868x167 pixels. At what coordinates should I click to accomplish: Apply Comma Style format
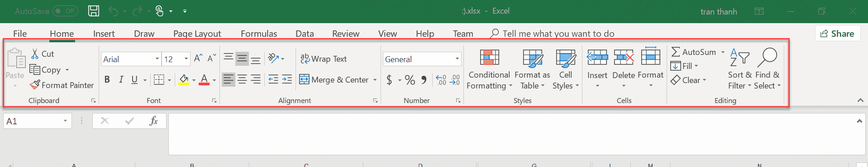click(x=424, y=80)
